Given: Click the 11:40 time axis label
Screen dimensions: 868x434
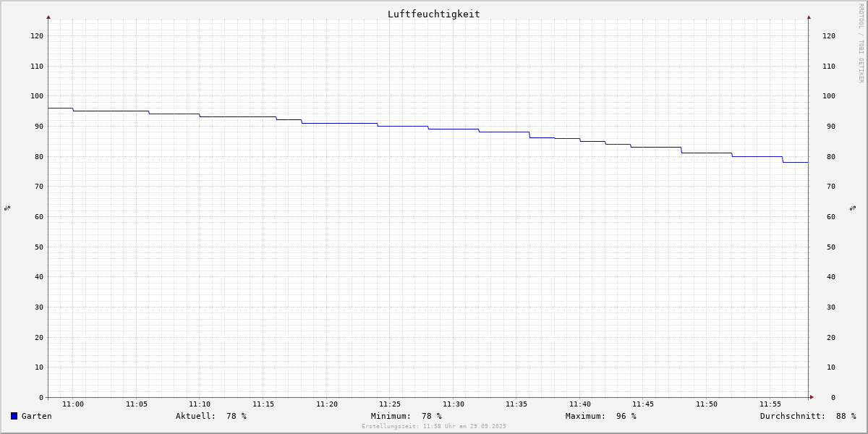Looking at the screenshot, I should [x=580, y=404].
